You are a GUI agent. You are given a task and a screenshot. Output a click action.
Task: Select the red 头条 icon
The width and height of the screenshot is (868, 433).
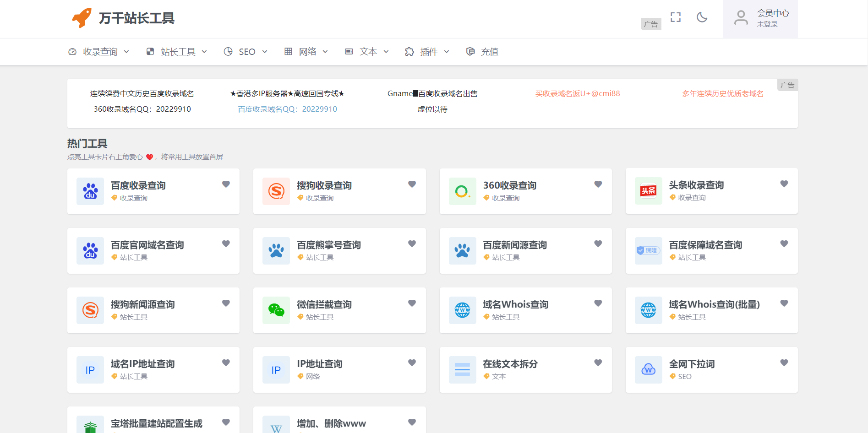click(x=648, y=191)
